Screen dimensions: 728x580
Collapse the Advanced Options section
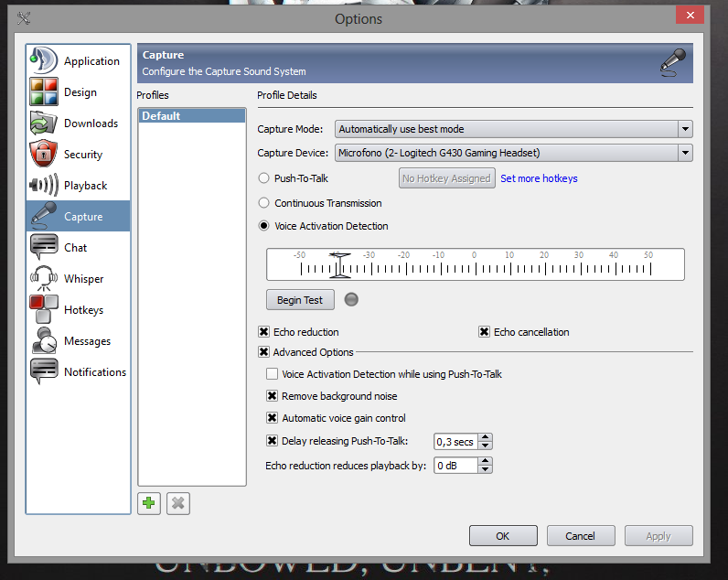click(264, 352)
